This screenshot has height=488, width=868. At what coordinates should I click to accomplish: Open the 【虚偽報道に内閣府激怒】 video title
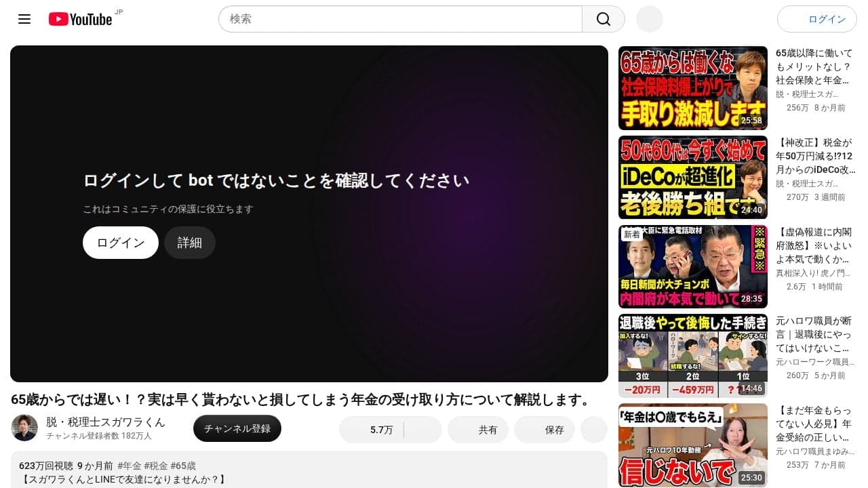point(814,245)
